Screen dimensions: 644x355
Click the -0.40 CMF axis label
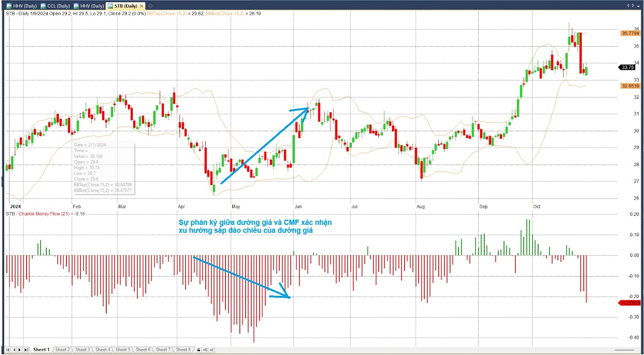pos(634,337)
